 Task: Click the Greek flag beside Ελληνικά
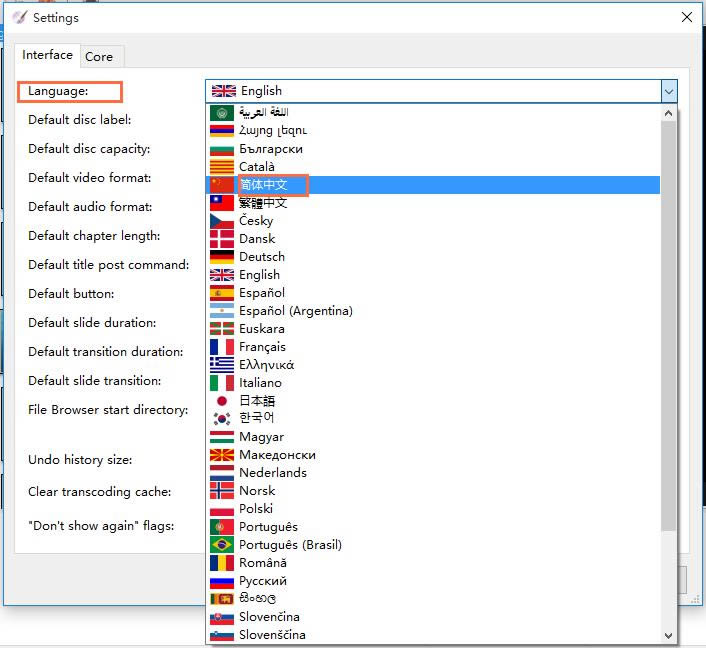coord(222,365)
